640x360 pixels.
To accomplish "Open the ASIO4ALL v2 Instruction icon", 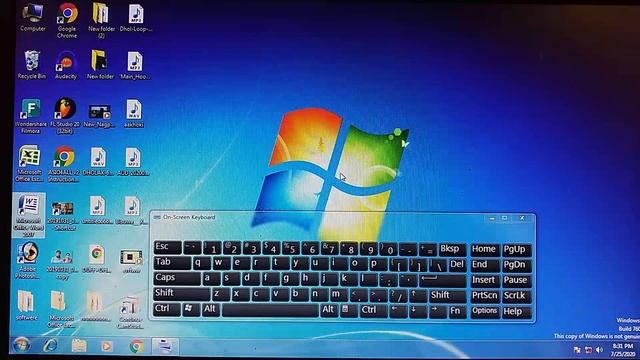I will click(x=64, y=163).
